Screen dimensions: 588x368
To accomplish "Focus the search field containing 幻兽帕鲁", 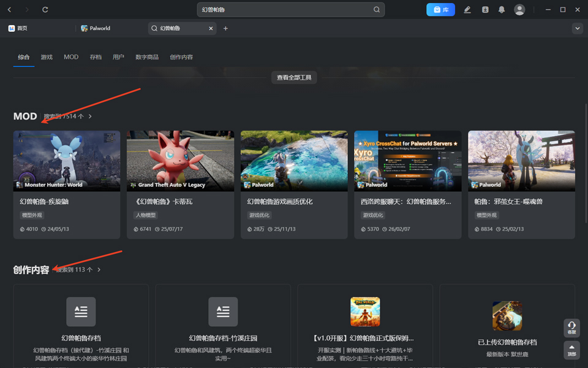I will pos(290,10).
